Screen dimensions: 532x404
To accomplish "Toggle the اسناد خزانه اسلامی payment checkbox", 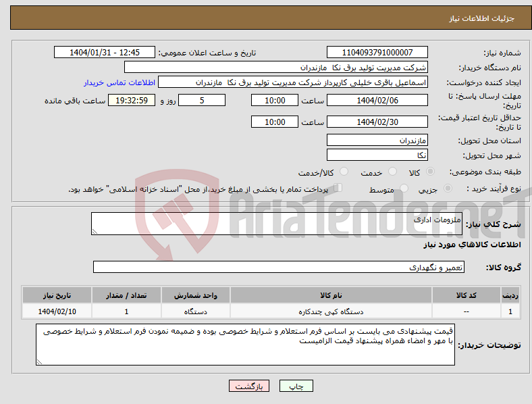I will click(338, 187).
